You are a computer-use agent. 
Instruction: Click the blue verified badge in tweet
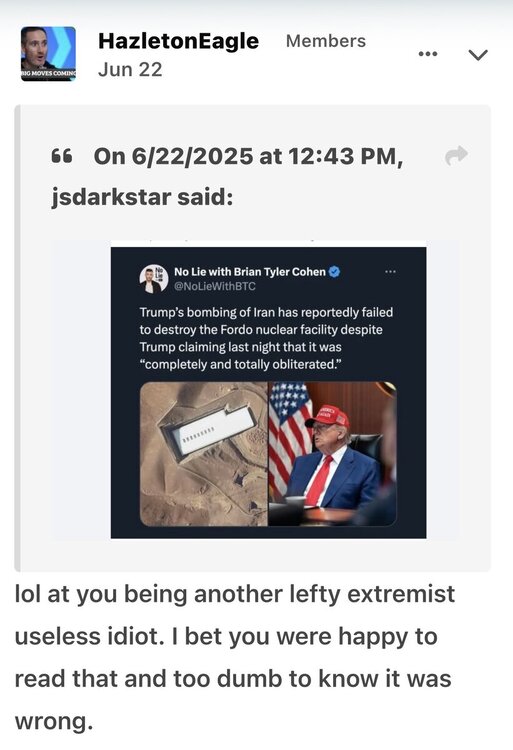click(x=335, y=272)
